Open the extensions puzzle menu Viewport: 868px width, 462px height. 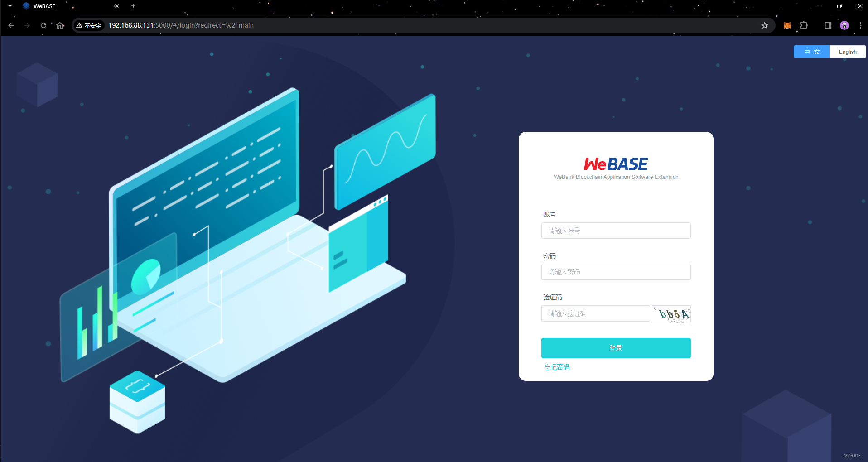(804, 25)
